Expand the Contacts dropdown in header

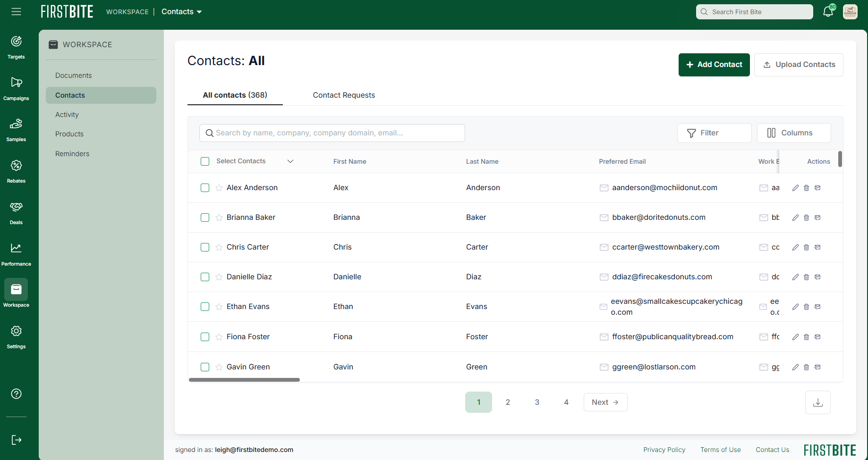tap(182, 12)
